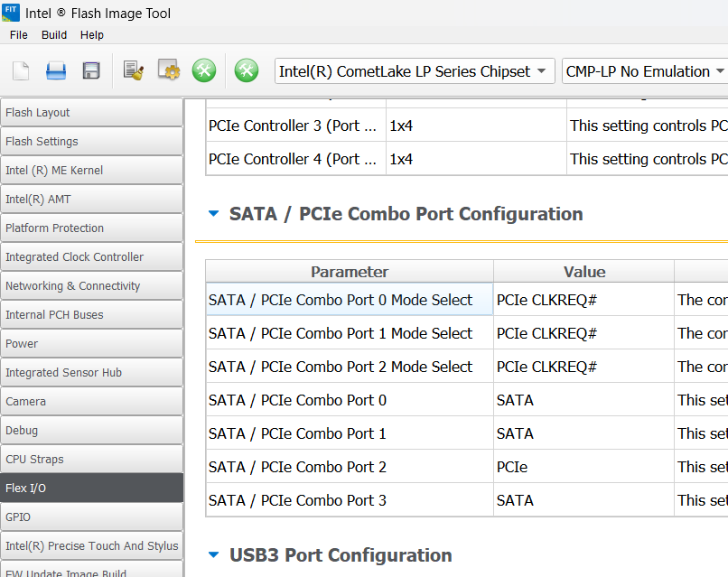Go to the CPU Straps section
The image size is (728, 577).
click(x=91, y=460)
